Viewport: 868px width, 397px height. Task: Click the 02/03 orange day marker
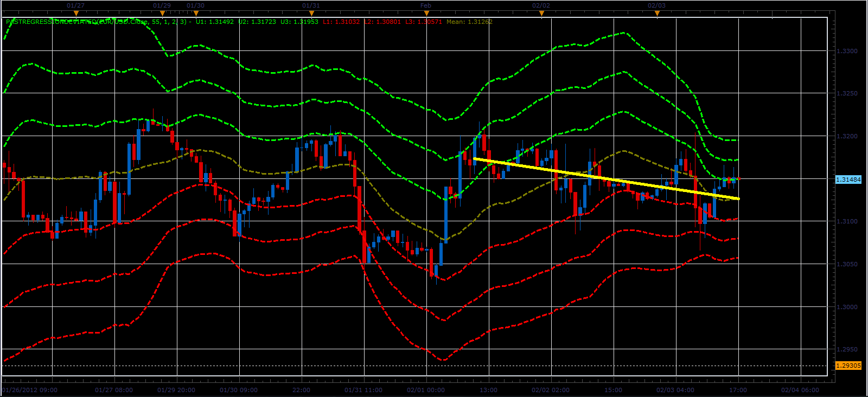657,13
